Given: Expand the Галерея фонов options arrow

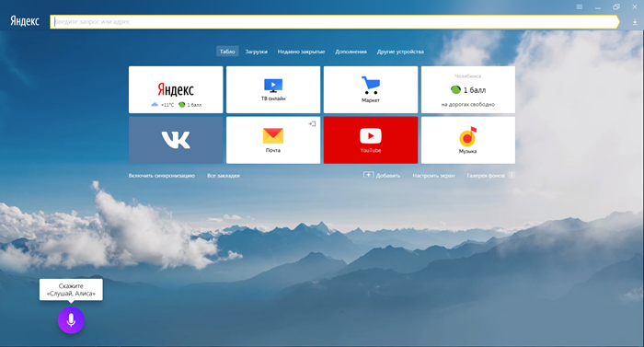Looking at the screenshot, I should 512,175.
